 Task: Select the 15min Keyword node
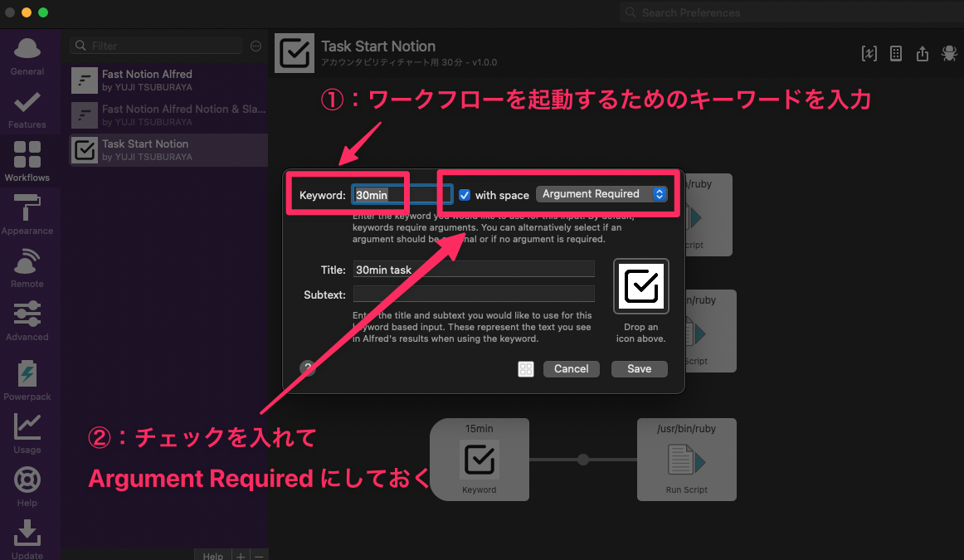click(480, 459)
